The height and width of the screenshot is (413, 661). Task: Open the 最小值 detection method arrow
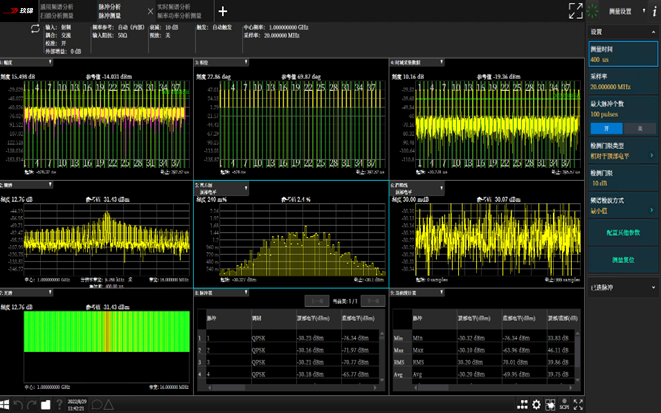[x=652, y=210]
